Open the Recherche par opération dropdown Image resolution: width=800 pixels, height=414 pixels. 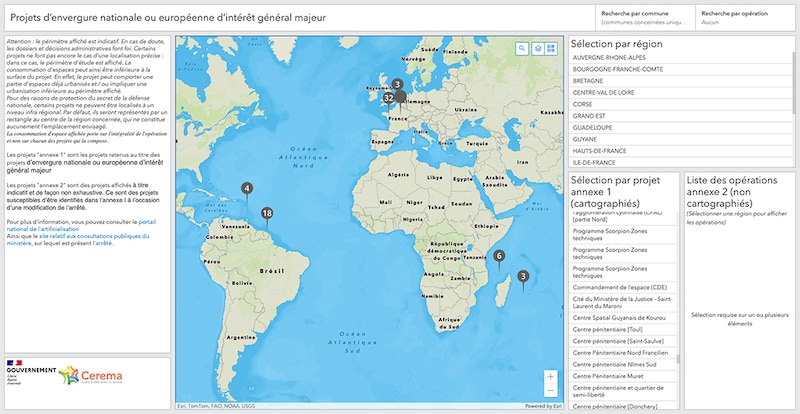click(x=745, y=18)
